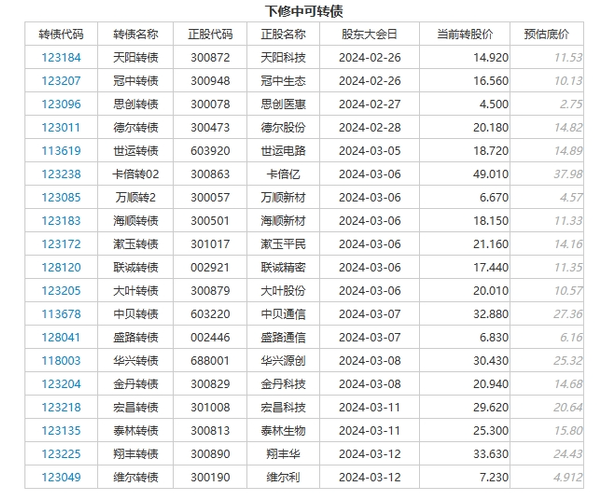Click stock code 300813
Image resolution: width=603 pixels, height=500 pixels.
click(210, 431)
